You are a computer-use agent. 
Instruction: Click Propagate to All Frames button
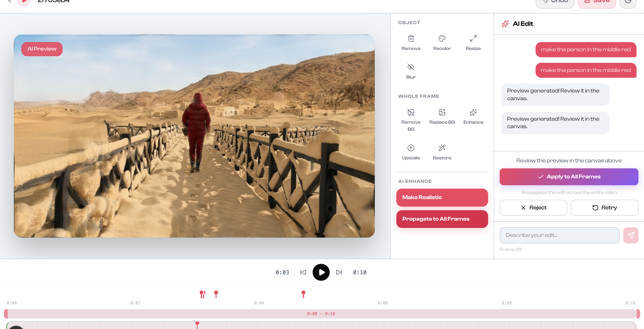(x=442, y=219)
